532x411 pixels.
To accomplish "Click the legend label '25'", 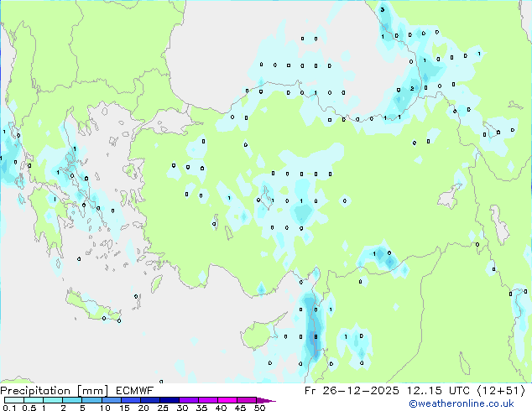I will click(x=163, y=408).
